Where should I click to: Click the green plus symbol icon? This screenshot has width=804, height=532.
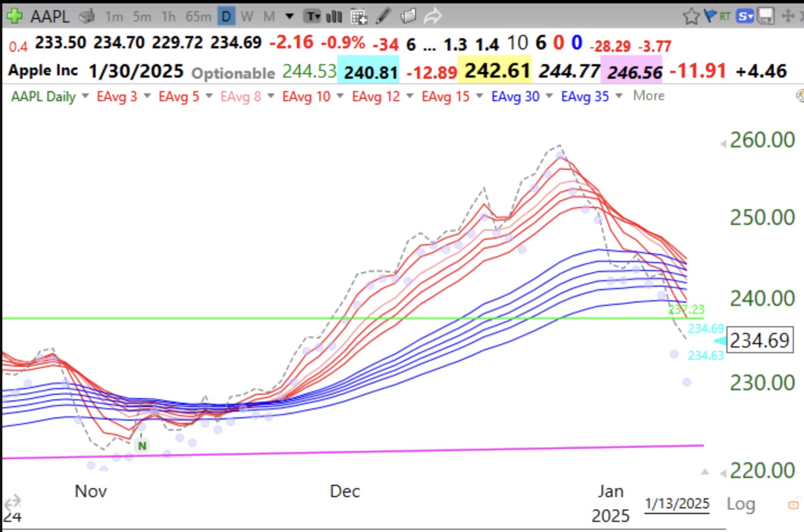[13, 15]
